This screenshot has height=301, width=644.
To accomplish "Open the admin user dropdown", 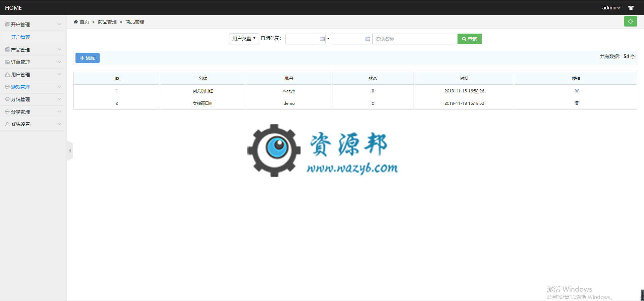I will (611, 8).
